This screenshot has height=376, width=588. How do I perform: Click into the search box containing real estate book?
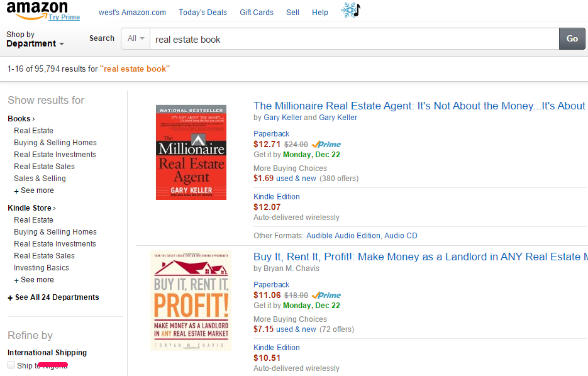355,39
